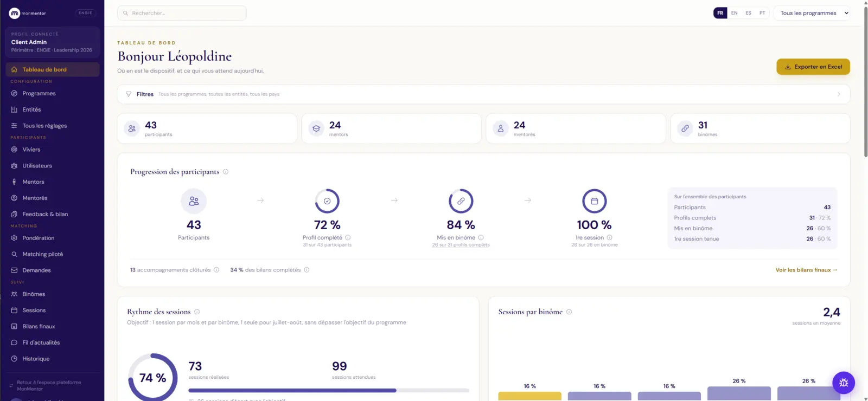
Task: Click the filter funnel icon
Action: click(129, 94)
